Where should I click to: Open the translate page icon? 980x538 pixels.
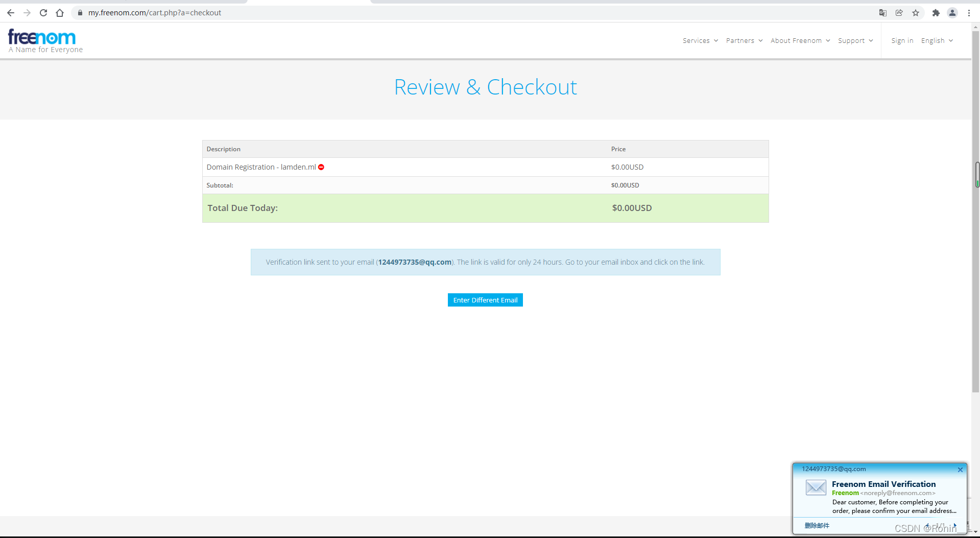tap(882, 13)
